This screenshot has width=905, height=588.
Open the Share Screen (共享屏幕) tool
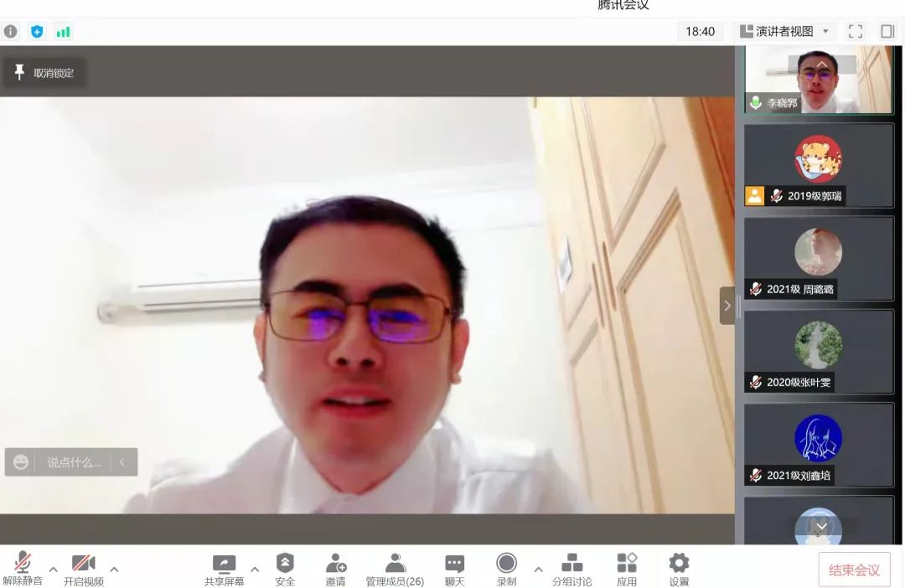pos(224,570)
